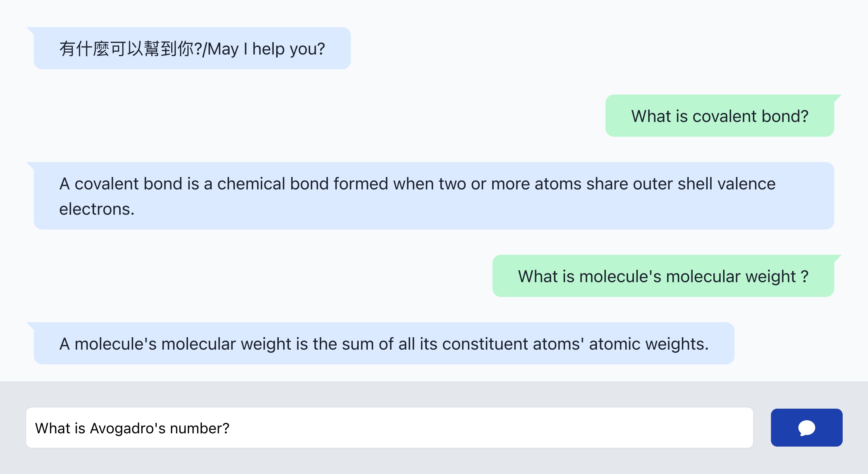Viewport: 868px width, 474px height.
Task: Click the word "sum" in the molecular weight answer
Action: click(357, 344)
